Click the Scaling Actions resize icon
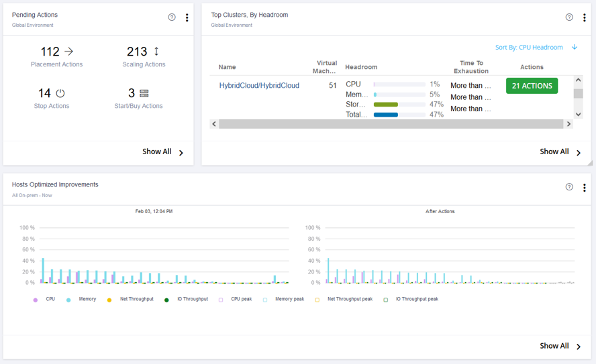 point(156,52)
